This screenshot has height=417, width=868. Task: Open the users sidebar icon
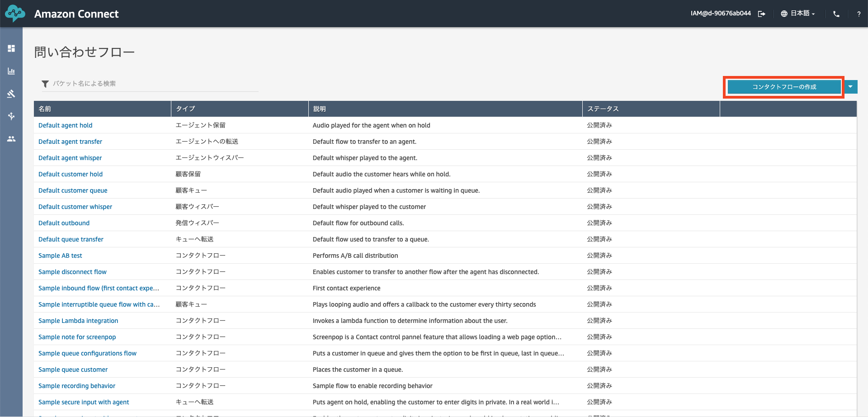[11, 139]
